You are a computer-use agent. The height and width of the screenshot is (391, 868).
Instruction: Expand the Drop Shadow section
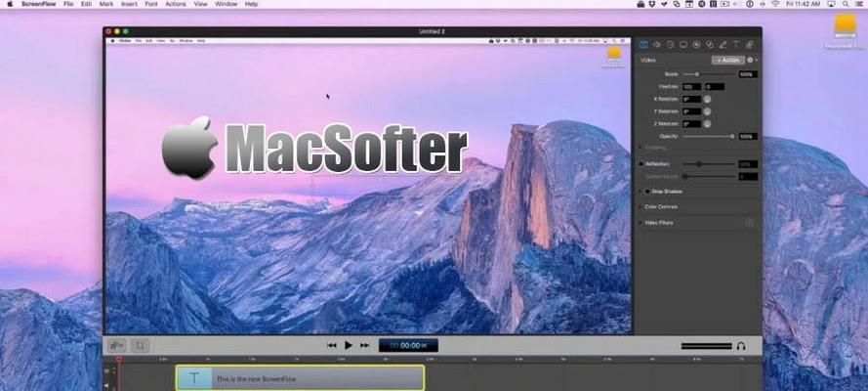click(x=641, y=192)
